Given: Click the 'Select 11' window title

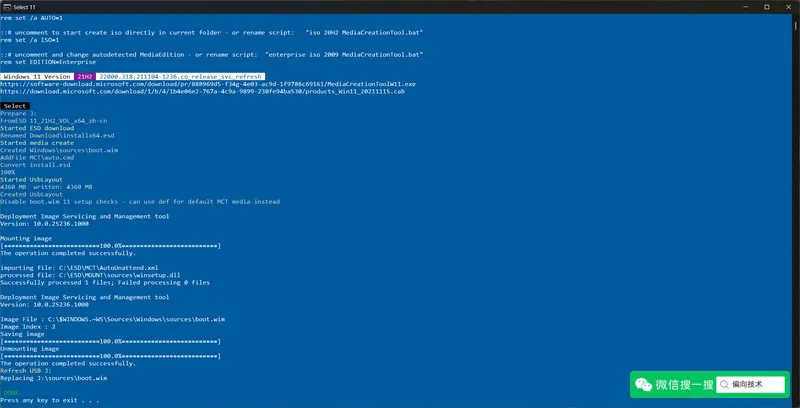Looking at the screenshot, I should click(x=24, y=7).
